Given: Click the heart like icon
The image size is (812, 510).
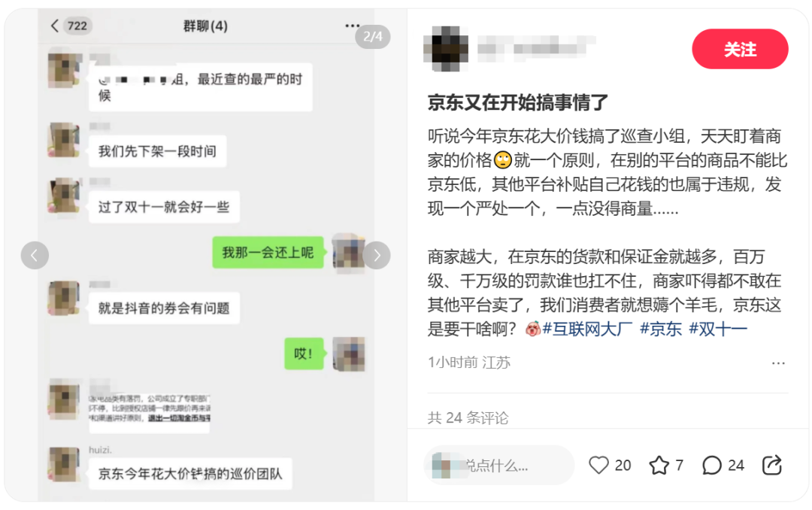Looking at the screenshot, I should (x=598, y=465).
